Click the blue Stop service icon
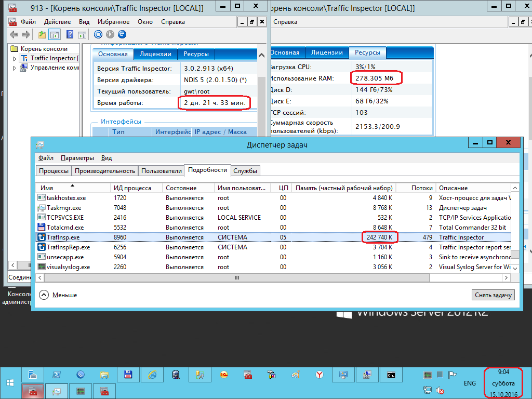The width and height of the screenshot is (532, 399). point(98,34)
